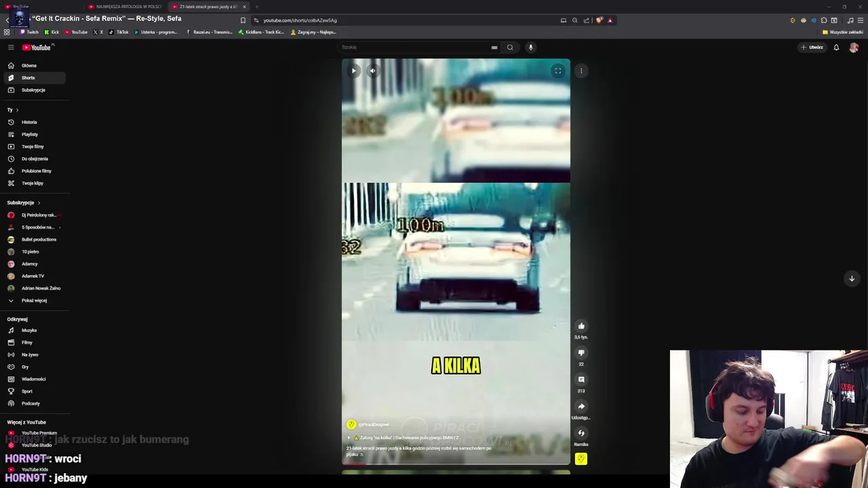868x488 pixels.
Task: Open KickBans bookmark
Action: click(261, 32)
